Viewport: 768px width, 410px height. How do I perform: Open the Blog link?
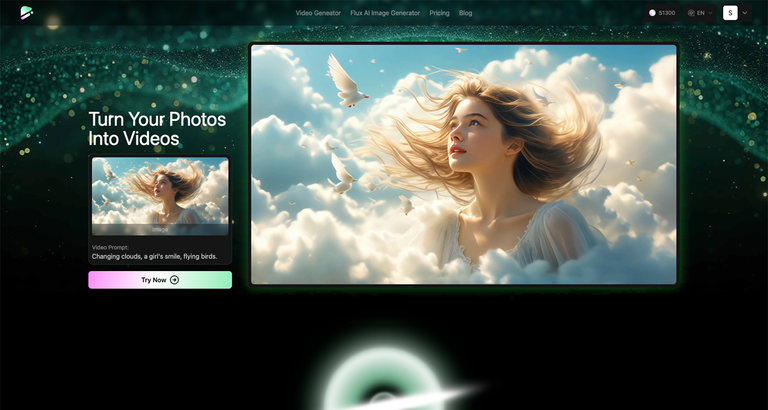(x=465, y=13)
